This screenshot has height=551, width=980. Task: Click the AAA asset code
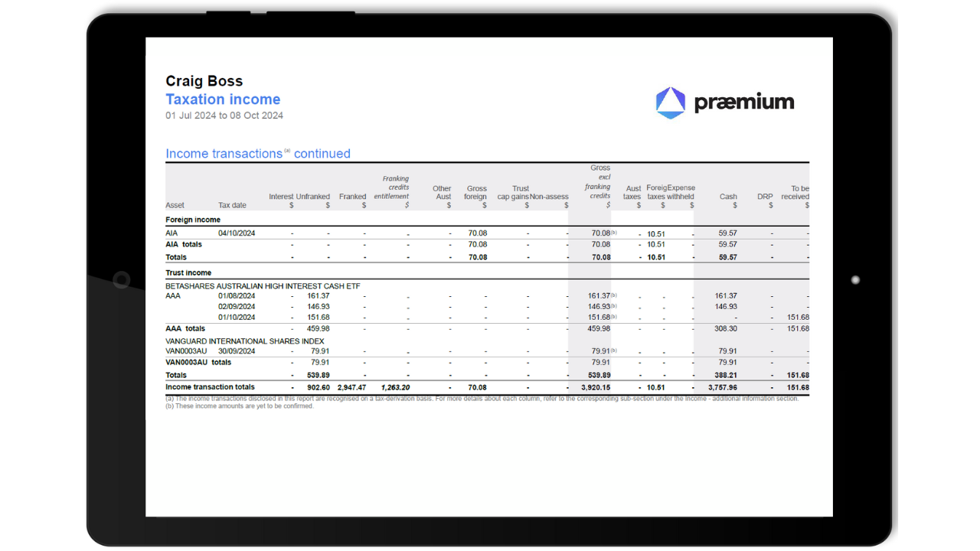[173, 296]
